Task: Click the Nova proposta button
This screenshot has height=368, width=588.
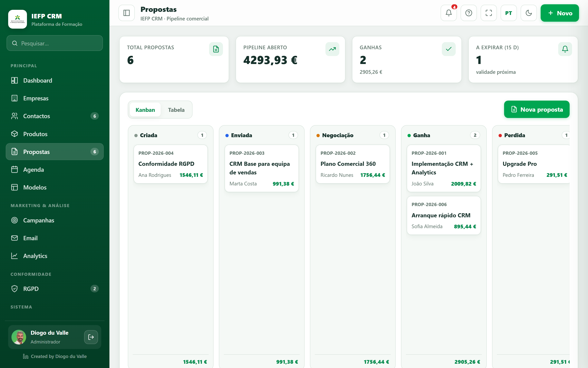Action: [537, 109]
